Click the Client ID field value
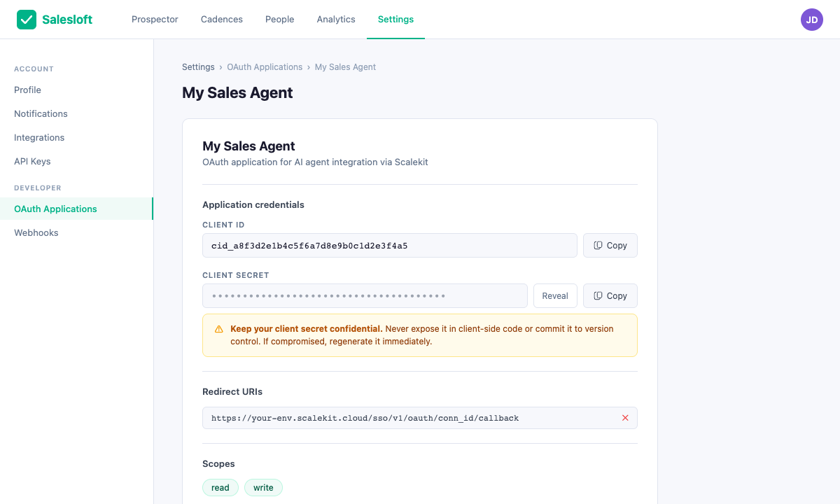Screen dimensions: 840x504 coord(390,246)
